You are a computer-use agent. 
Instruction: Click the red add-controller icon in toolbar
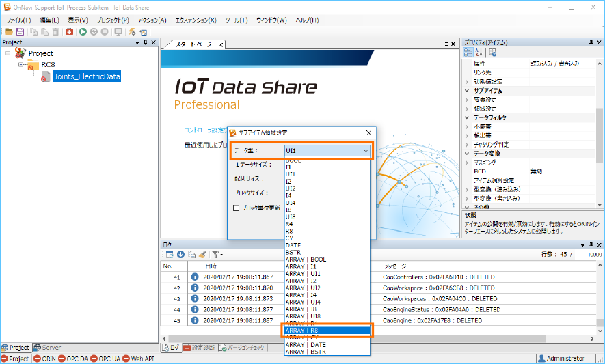point(70,31)
